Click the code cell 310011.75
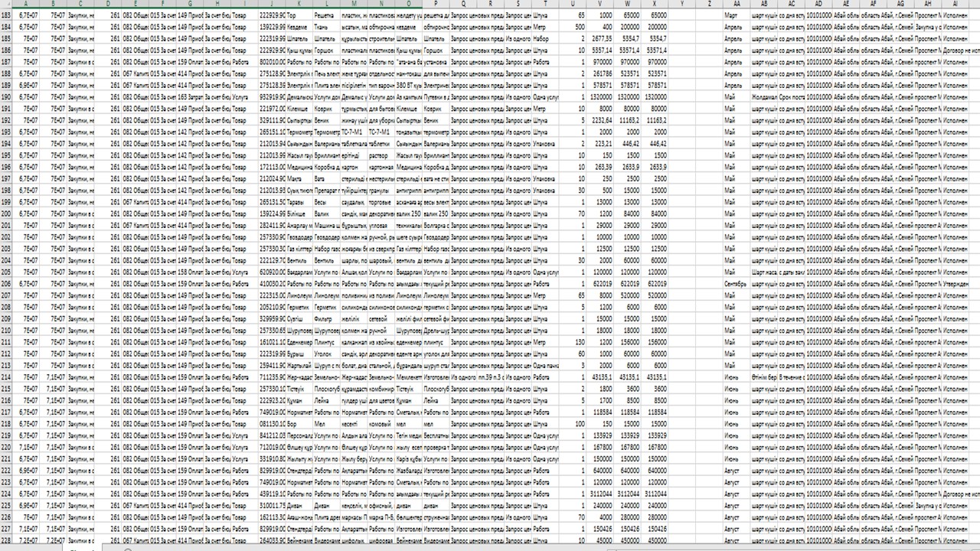The width and height of the screenshot is (980, 551). coord(273,505)
